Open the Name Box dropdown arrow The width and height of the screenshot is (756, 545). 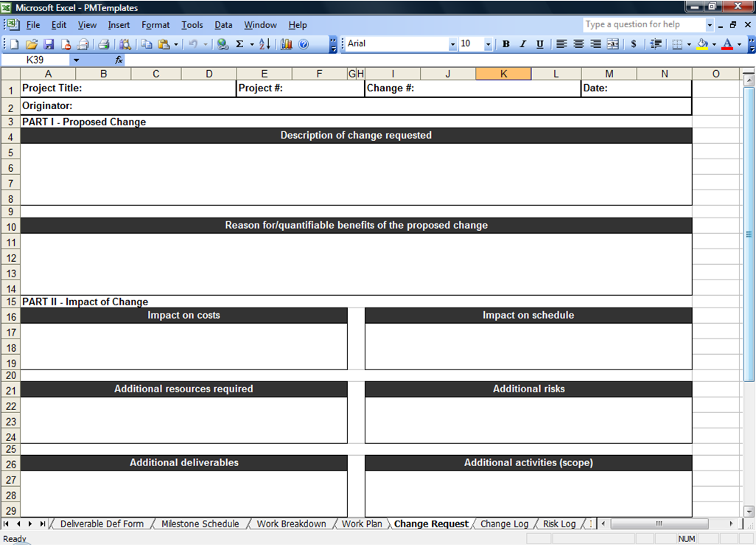click(76, 60)
